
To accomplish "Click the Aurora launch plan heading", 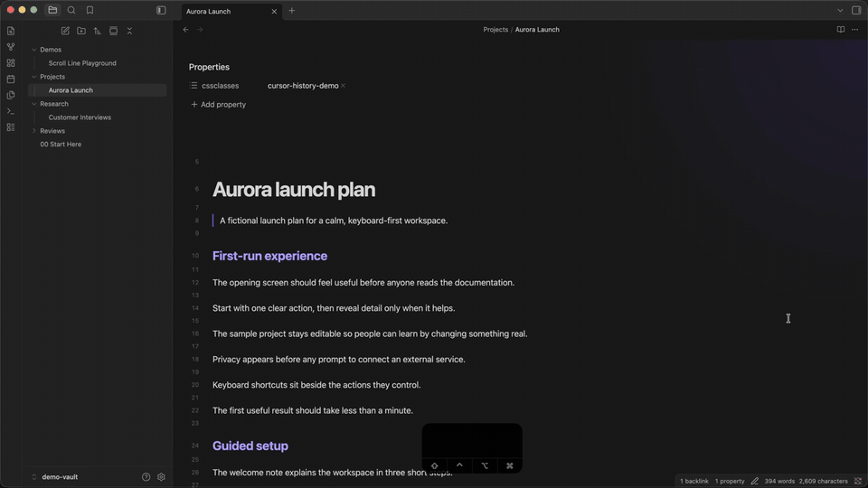I will (x=294, y=190).
